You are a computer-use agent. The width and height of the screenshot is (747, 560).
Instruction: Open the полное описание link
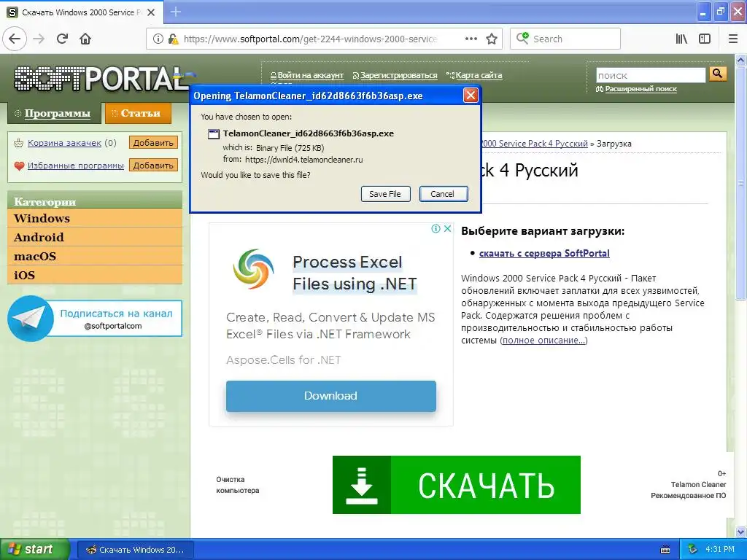[x=543, y=341]
